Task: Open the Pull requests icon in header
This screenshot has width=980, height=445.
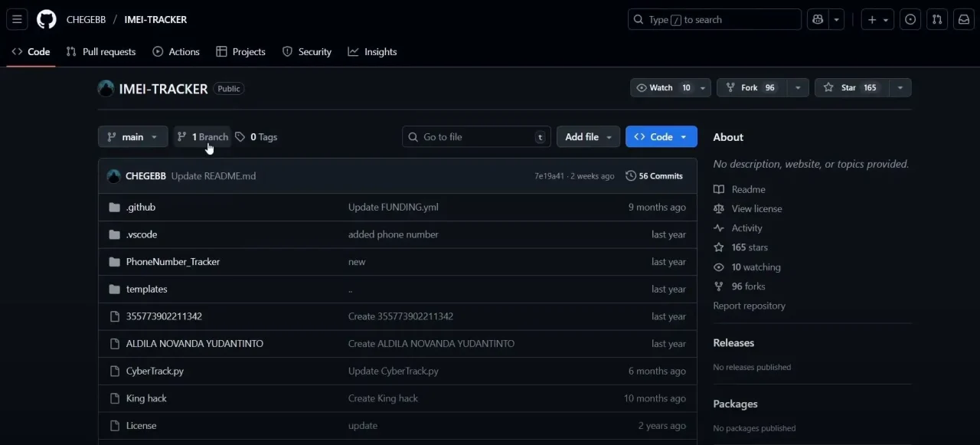Action: (x=937, y=19)
